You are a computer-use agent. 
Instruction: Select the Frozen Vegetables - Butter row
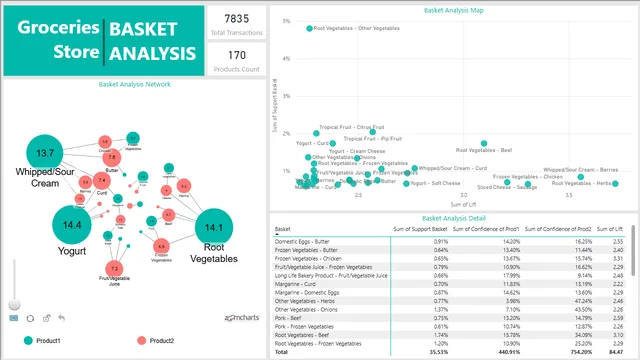449,250
